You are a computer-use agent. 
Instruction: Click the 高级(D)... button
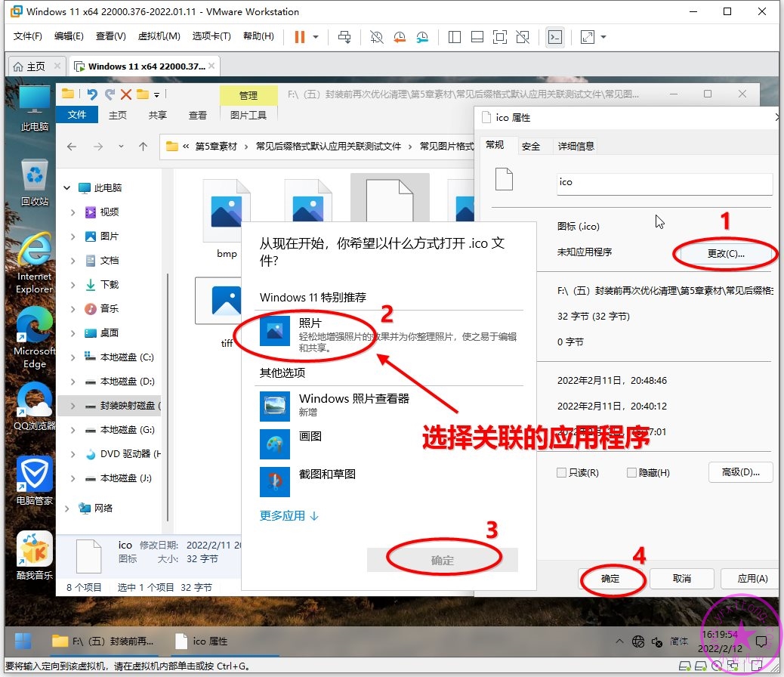[740, 472]
